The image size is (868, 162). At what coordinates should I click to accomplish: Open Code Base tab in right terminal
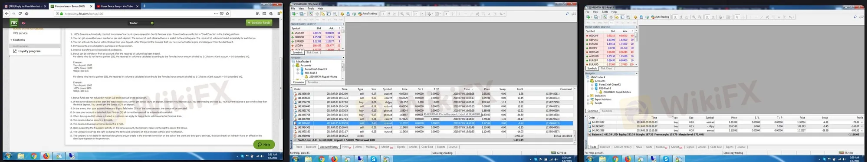[716, 147]
